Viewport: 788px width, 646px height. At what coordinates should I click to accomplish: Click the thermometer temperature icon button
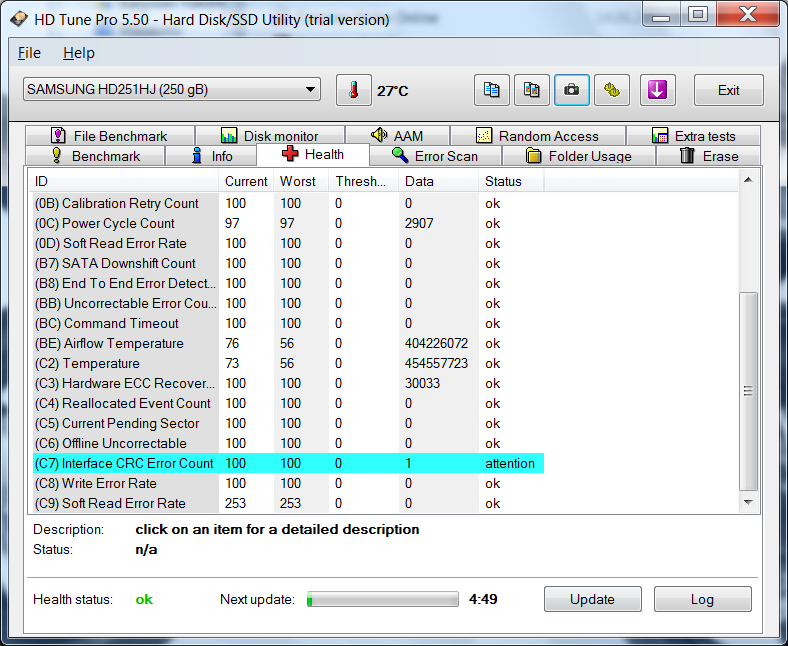click(x=354, y=90)
